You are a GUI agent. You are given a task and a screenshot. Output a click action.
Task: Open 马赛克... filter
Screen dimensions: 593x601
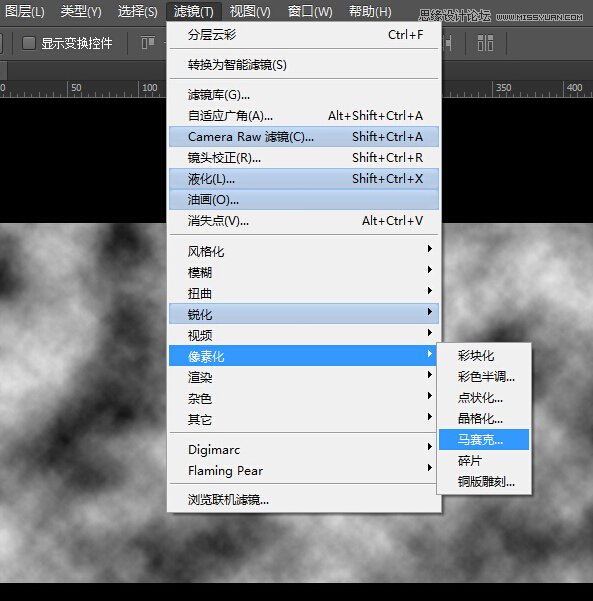[484, 440]
